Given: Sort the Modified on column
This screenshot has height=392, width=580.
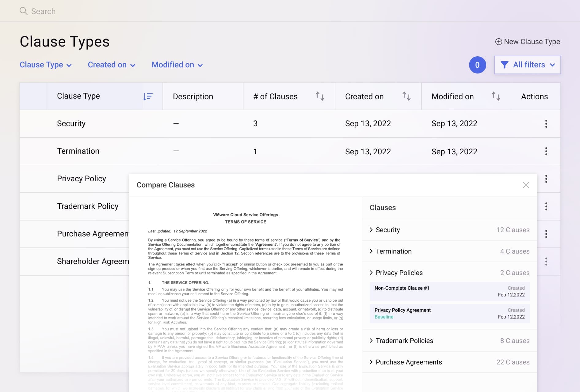Looking at the screenshot, I should 496,96.
